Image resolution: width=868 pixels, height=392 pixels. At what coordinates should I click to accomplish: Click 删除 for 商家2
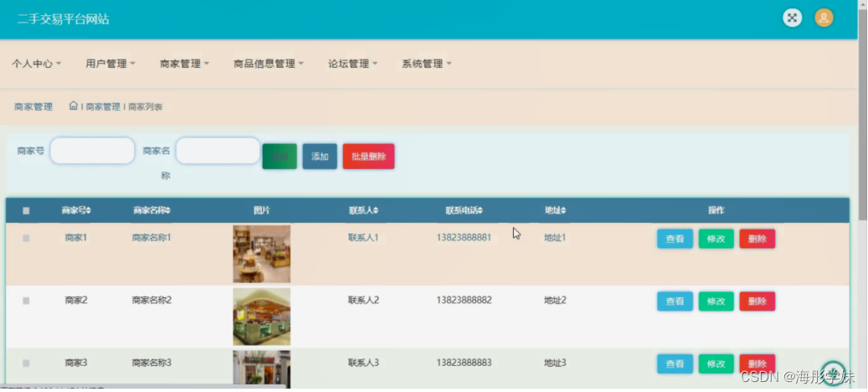[758, 302]
